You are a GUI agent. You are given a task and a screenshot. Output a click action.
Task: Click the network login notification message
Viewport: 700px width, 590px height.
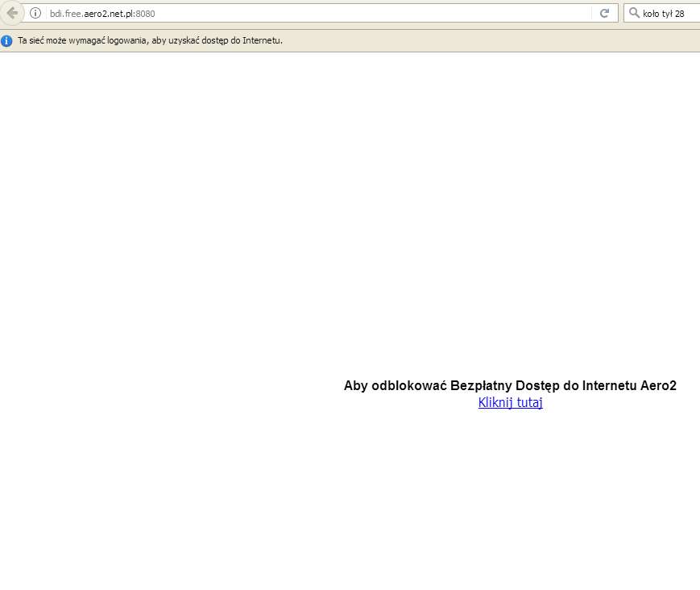(x=151, y=41)
